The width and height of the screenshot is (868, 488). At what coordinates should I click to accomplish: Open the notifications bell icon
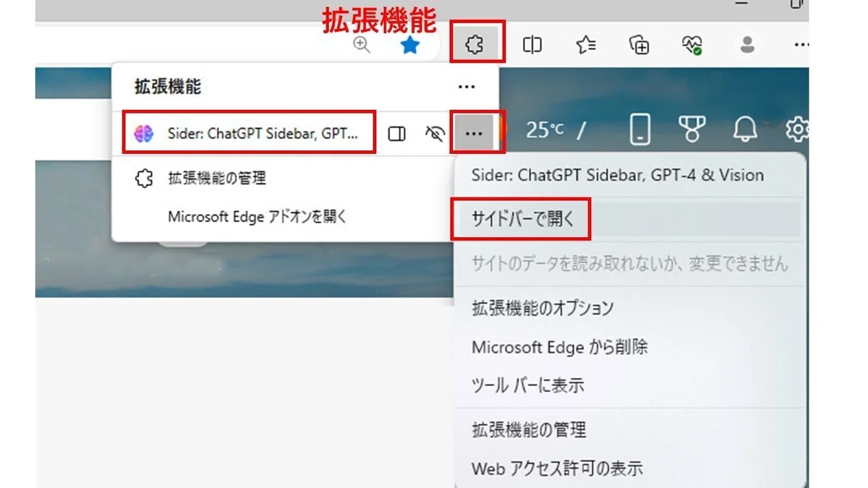(745, 130)
